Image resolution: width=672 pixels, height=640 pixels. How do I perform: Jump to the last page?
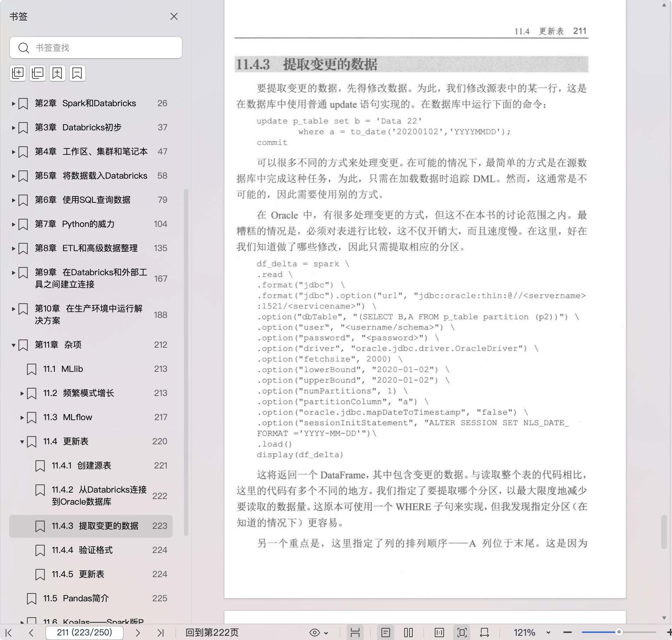coord(161,633)
